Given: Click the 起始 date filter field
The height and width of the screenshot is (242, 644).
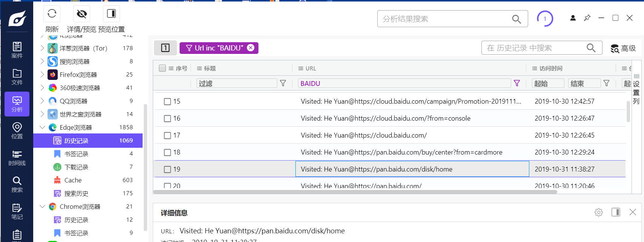Looking at the screenshot, I should [548, 83].
